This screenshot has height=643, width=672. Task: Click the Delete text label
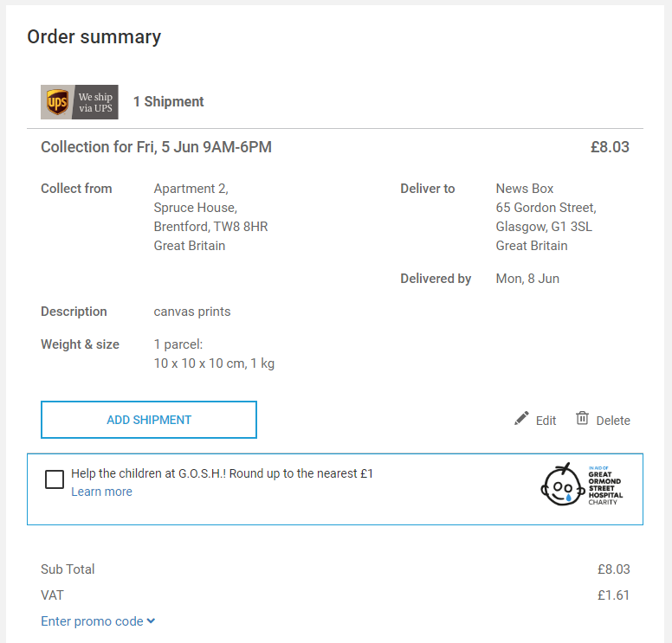(x=613, y=421)
